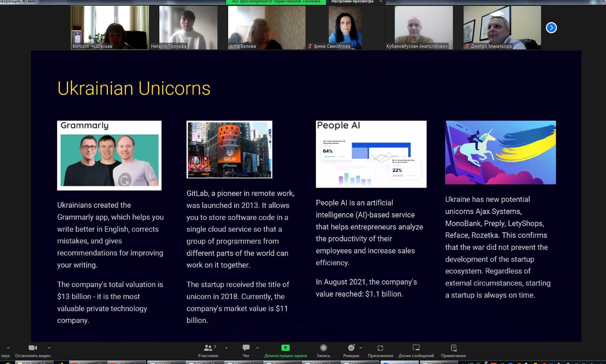The image size is (606, 364).
Task: Click the text "GitLab, a pioneer in remote work,"
Action: pos(241,194)
